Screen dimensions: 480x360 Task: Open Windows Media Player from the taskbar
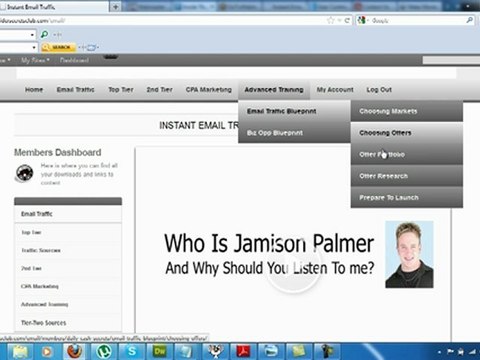click(x=47, y=351)
